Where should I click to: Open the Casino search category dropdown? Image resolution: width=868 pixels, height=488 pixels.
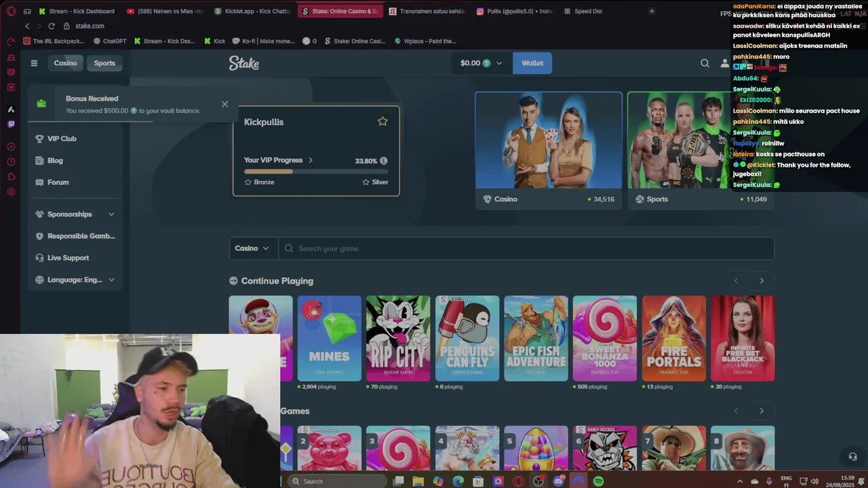tap(253, 248)
